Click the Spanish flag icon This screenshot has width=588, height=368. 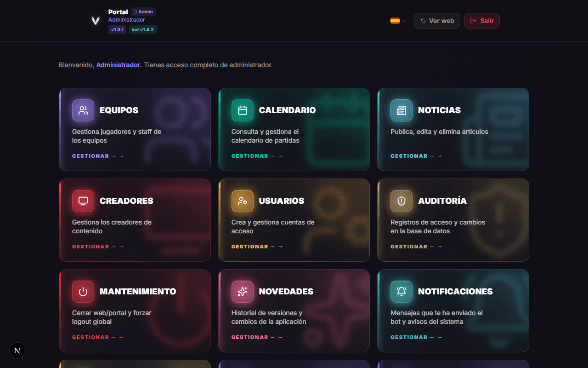(395, 21)
